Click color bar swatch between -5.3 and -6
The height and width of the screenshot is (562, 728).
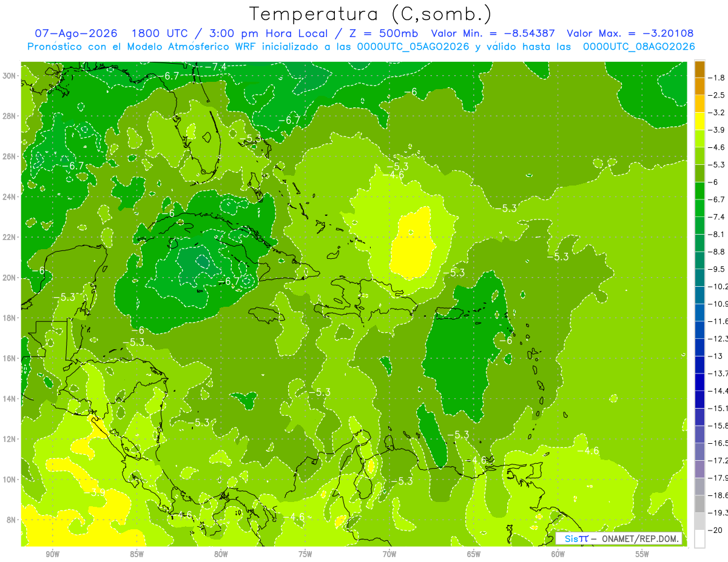(699, 173)
